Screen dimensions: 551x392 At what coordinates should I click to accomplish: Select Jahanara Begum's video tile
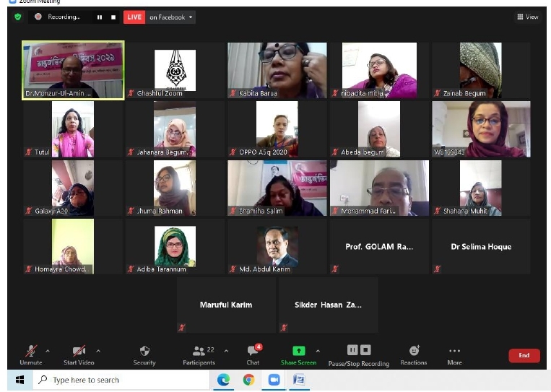(175, 129)
